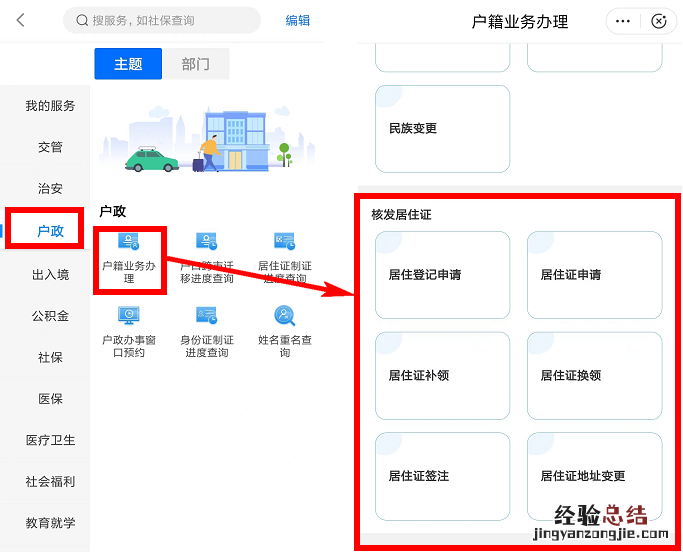Open the 居住证申请 card
Image resolution: width=683 pixels, height=552 pixels.
(x=595, y=275)
